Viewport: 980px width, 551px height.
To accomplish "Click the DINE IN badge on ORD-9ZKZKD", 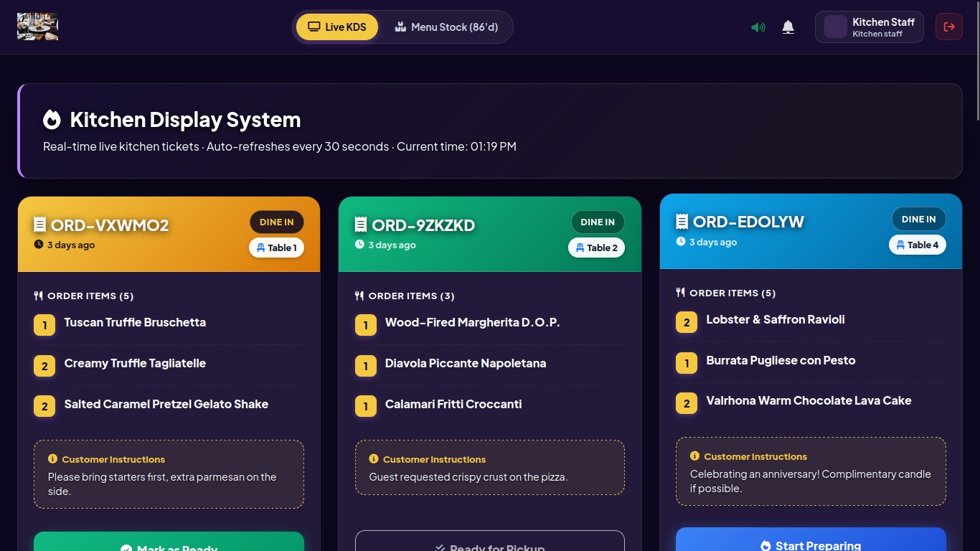I will (x=598, y=222).
